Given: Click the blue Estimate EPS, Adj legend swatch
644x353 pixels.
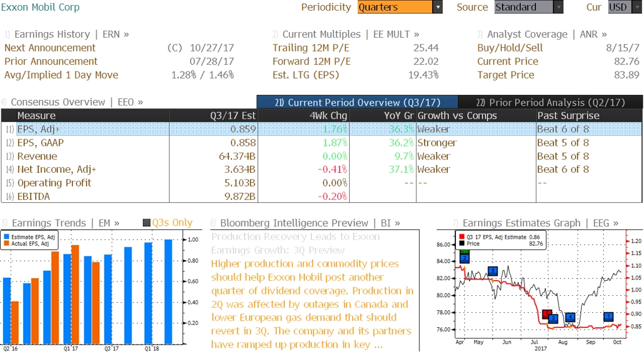Looking at the screenshot, I should point(6,237).
